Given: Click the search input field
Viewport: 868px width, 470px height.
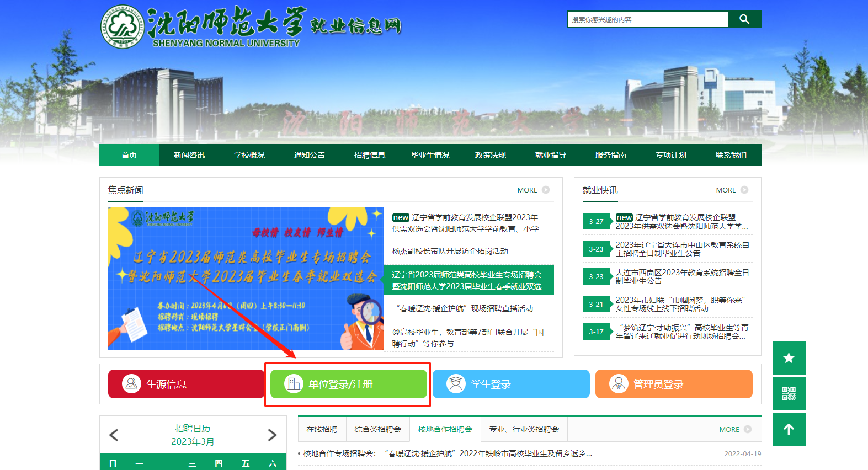Looking at the screenshot, I should point(648,19).
